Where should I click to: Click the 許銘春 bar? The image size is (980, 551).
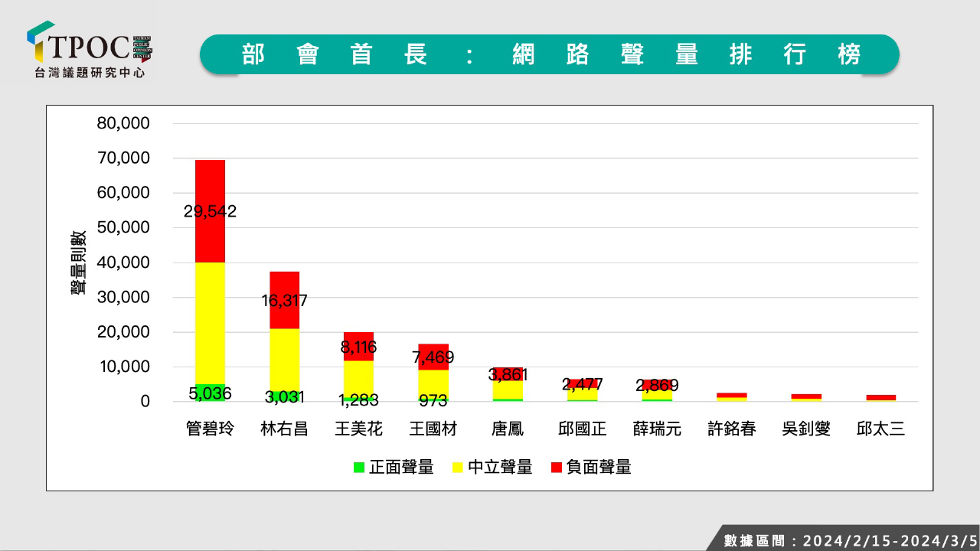point(732,396)
